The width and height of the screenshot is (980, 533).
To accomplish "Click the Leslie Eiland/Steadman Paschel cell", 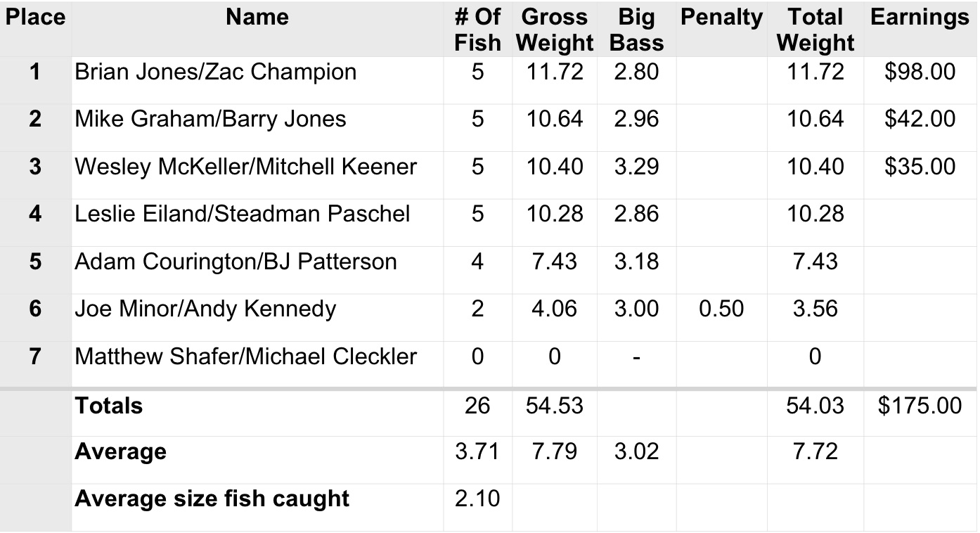I will (x=242, y=214).
